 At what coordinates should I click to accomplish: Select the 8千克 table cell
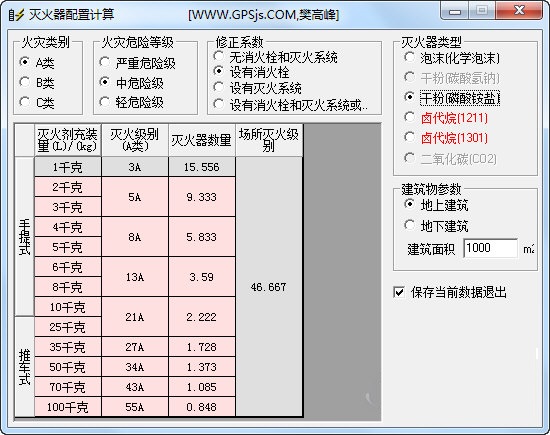68,287
